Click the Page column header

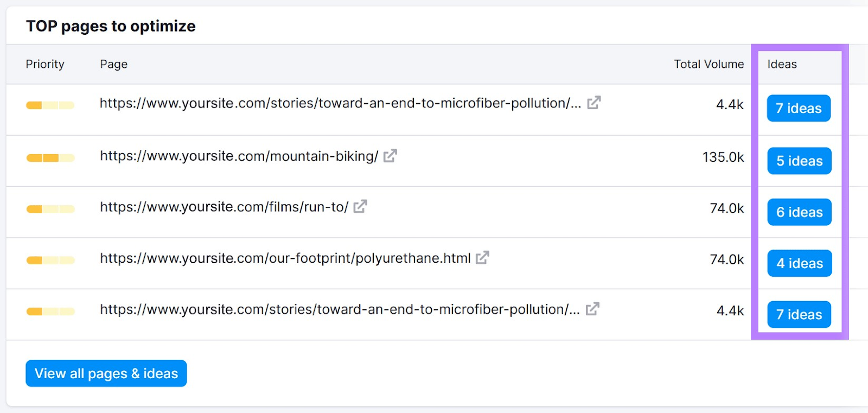[114, 64]
